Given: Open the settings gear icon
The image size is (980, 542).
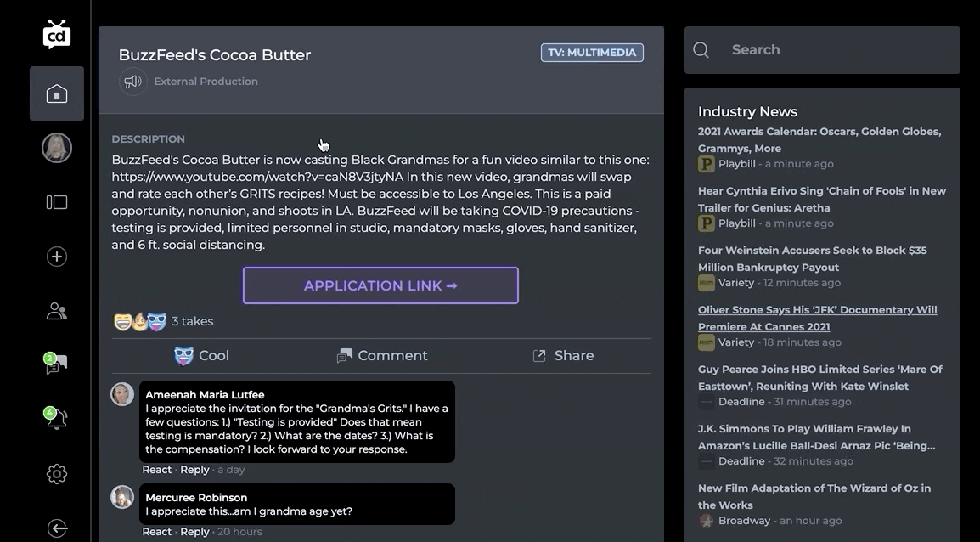Looking at the screenshot, I should pos(57,474).
